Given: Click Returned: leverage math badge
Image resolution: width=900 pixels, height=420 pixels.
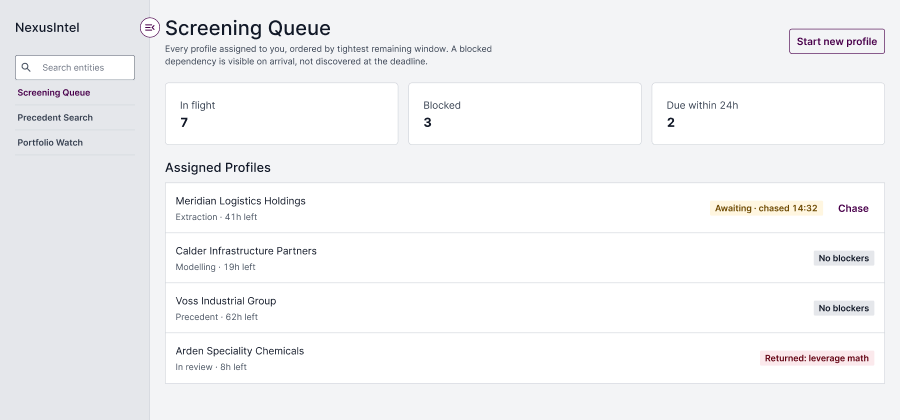Looking at the screenshot, I should 817,358.
